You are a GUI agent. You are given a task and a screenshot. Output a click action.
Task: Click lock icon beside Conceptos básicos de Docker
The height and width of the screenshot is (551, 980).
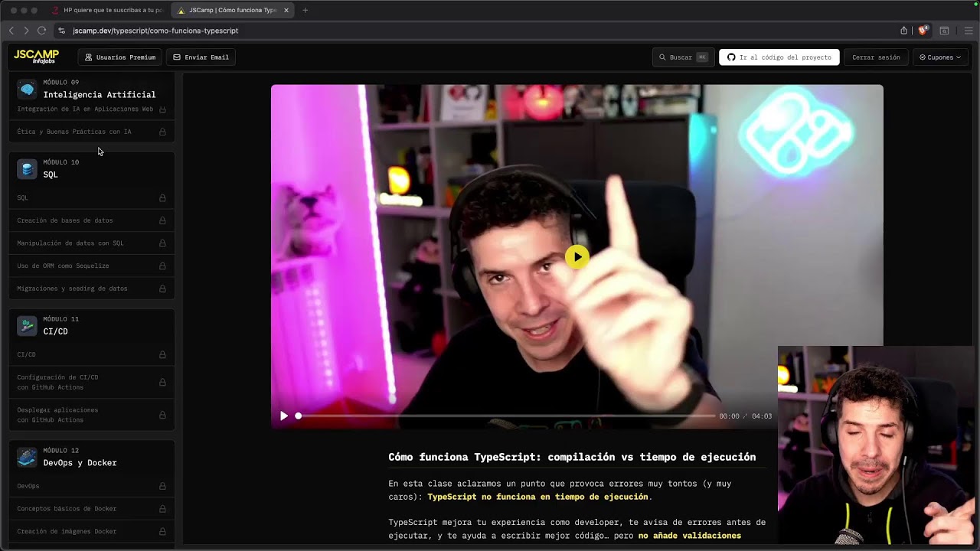[162, 509]
